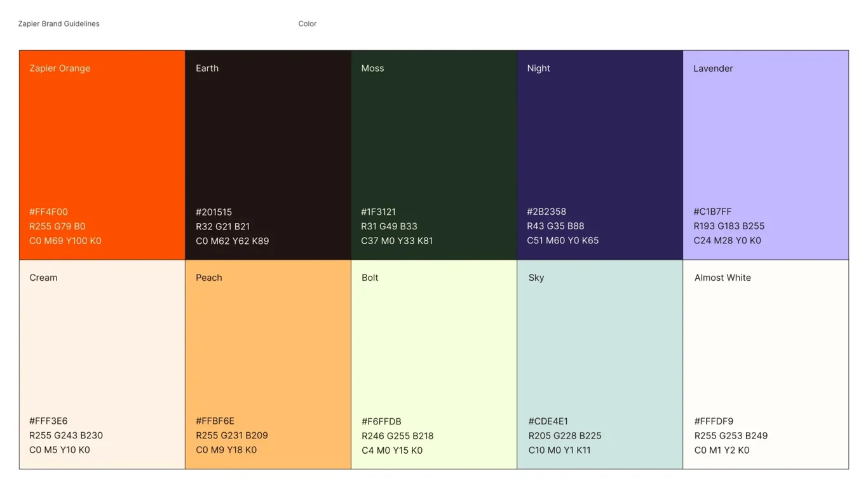Select the C0 M5 Y10 K0 value

pyautogui.click(x=60, y=450)
